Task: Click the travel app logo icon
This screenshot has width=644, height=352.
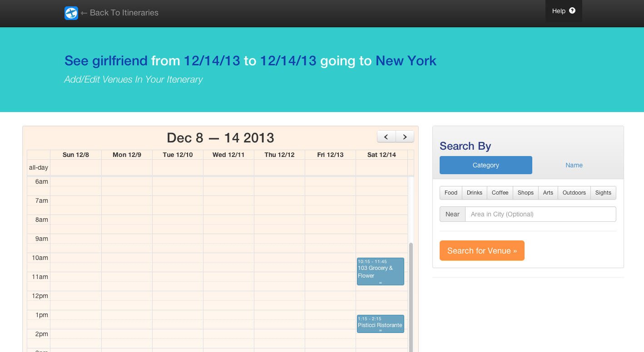Action: point(71,13)
